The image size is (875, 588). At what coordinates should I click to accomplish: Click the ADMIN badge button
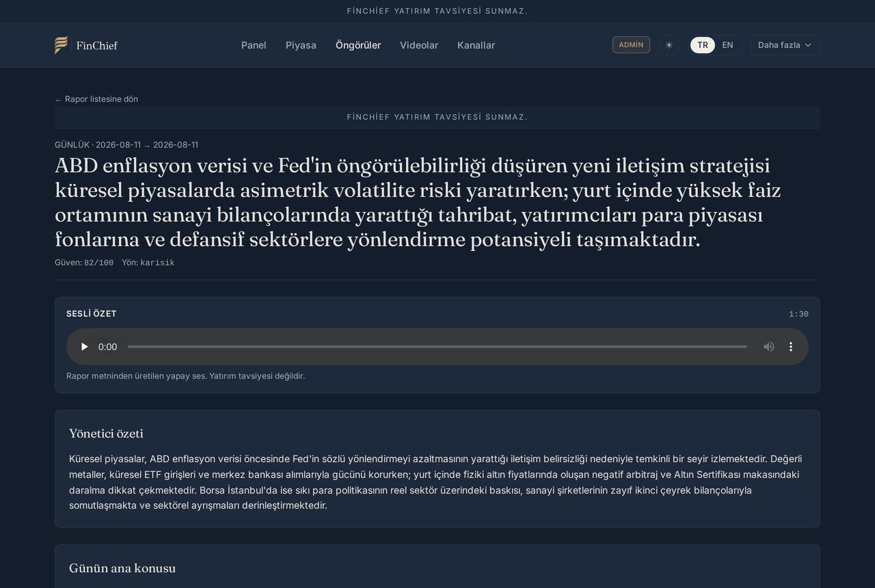(x=631, y=45)
